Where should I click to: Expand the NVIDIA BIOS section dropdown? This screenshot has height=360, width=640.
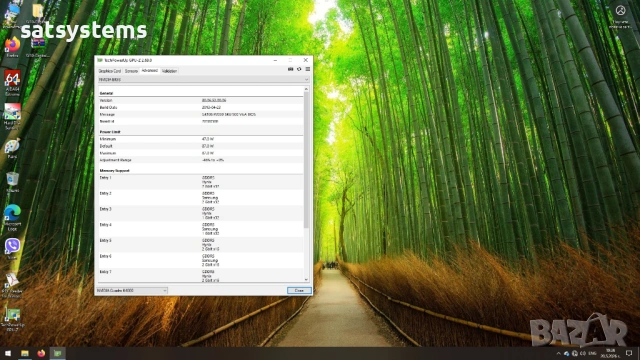(203, 80)
